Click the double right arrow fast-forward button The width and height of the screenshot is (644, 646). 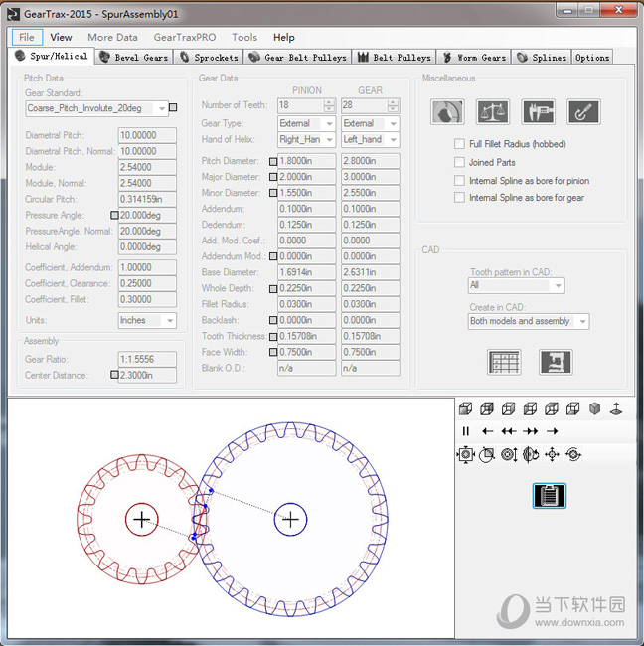(531, 431)
